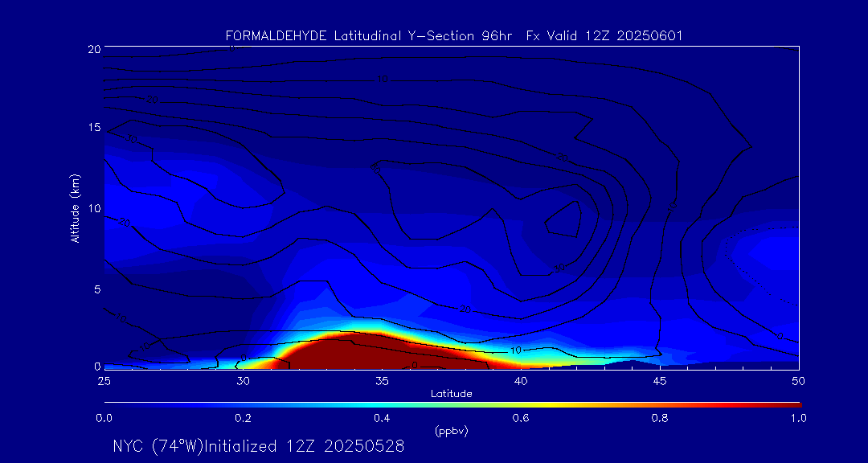The height and width of the screenshot is (463, 868).
Task: Click the colorbar label "0.4"
Action: point(382,418)
